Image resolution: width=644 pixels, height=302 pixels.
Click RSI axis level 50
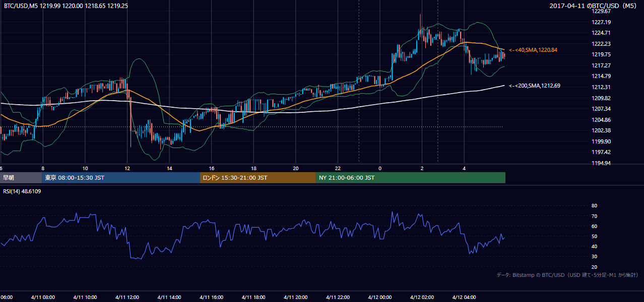tap(594, 236)
